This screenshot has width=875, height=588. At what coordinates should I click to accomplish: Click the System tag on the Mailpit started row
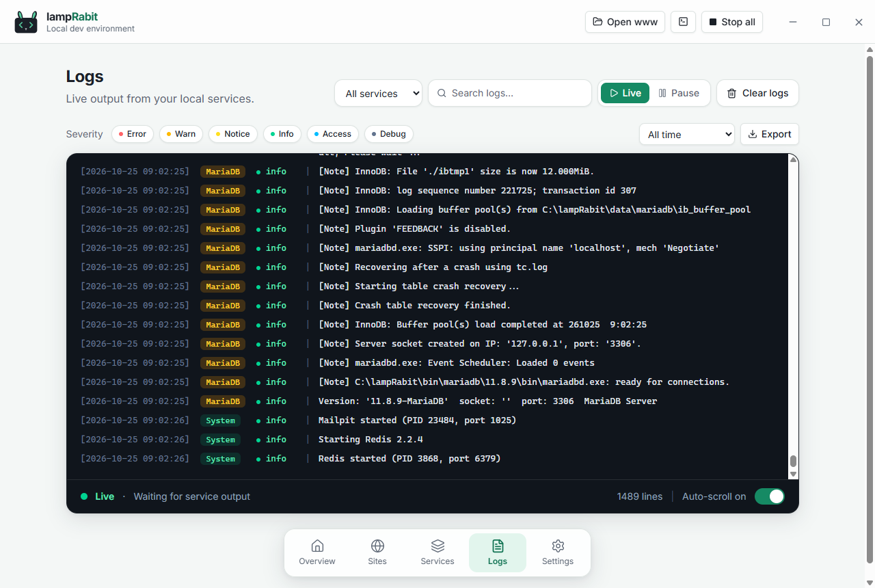click(220, 420)
